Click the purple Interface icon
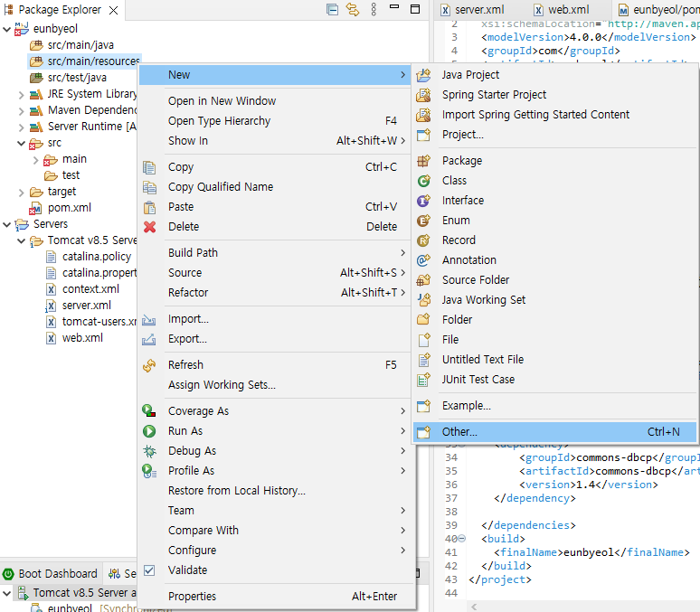The height and width of the screenshot is (612, 700). (x=423, y=201)
